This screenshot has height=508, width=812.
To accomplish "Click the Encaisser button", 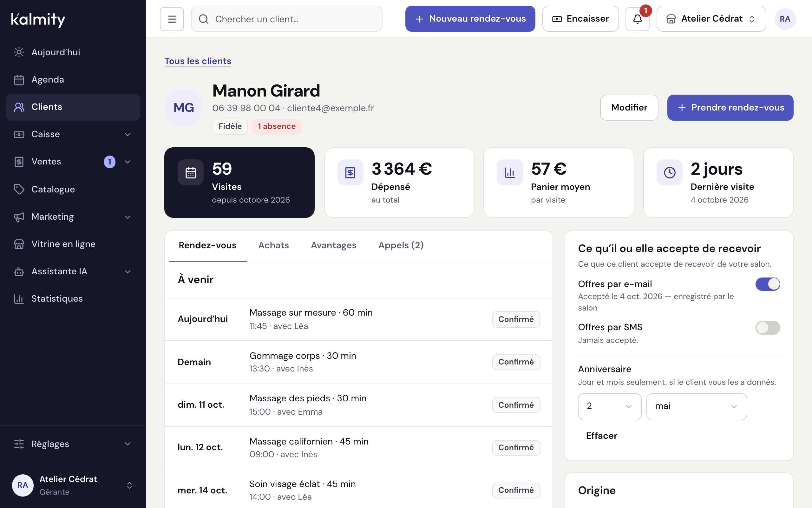I will [580, 19].
